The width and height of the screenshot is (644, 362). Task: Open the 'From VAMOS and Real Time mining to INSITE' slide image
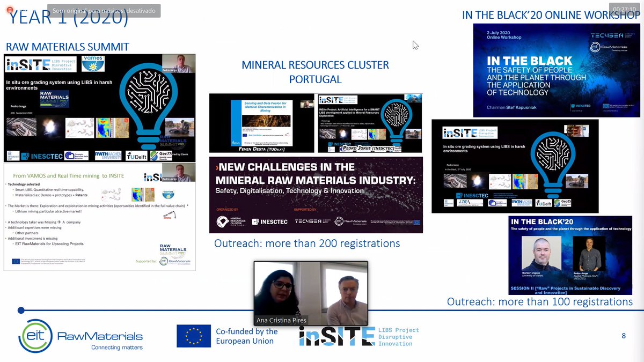click(x=99, y=217)
